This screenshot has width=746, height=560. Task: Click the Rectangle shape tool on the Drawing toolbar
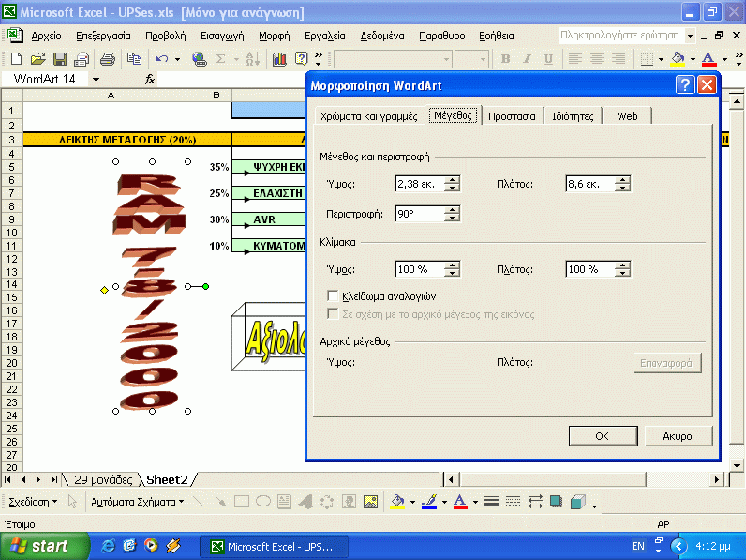coord(242,502)
